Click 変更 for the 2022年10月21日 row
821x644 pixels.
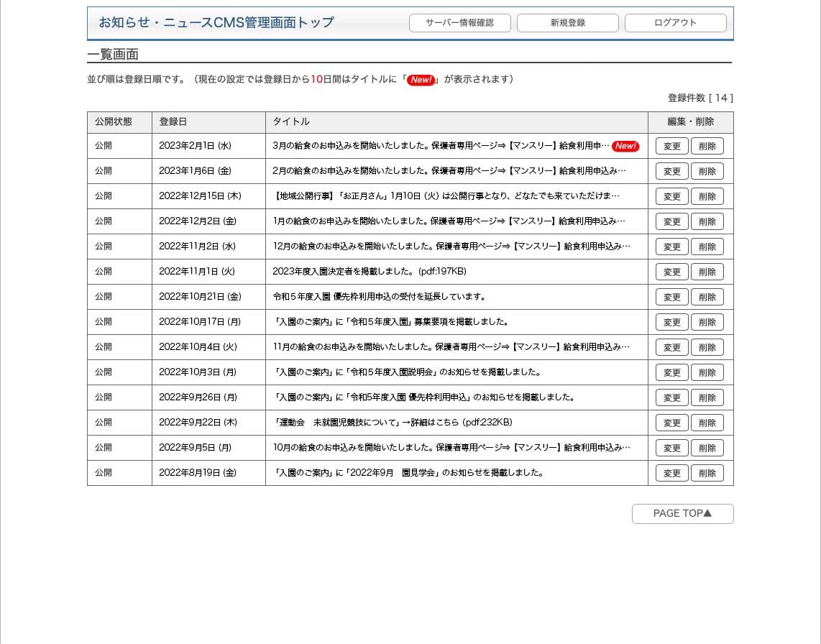[671, 297]
